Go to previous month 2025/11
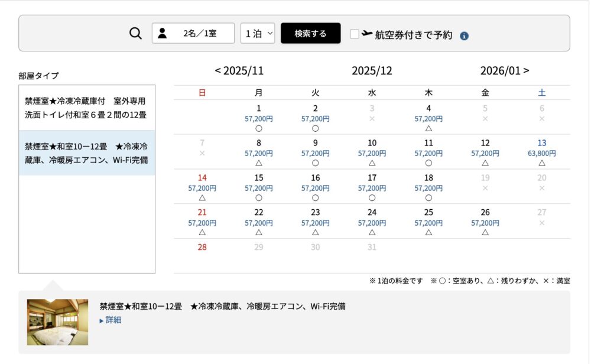This screenshot has height=364, width=591. [x=239, y=71]
